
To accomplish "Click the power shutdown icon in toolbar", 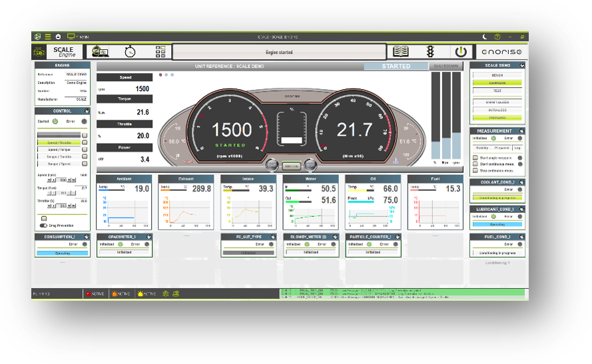I will (461, 52).
